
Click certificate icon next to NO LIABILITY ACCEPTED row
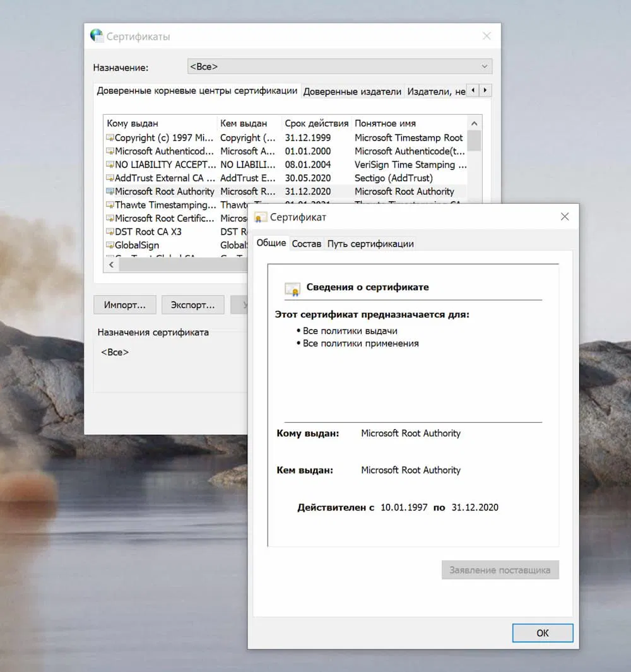point(110,165)
